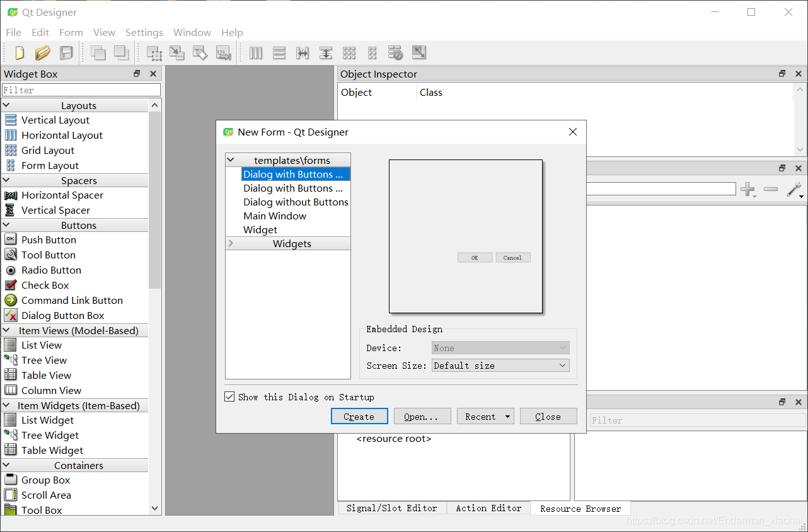Click Lay Out in a Grid icon
808x532 pixels.
coord(349,53)
